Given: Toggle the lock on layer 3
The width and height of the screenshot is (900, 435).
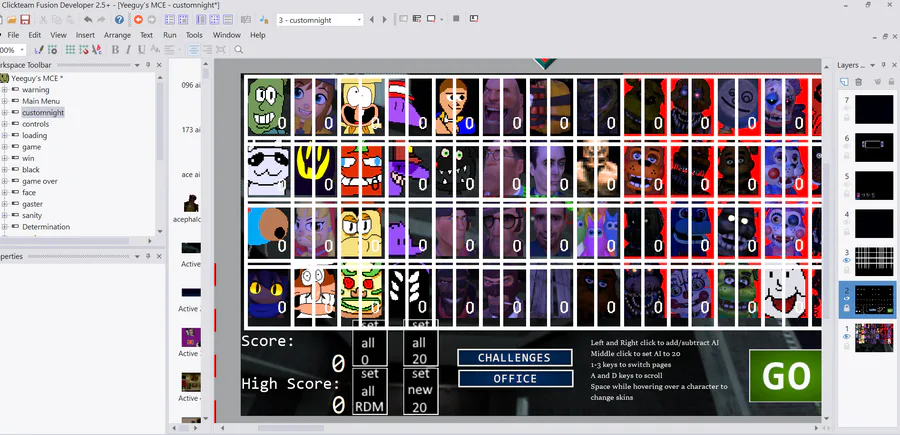Looking at the screenshot, I should (x=847, y=270).
